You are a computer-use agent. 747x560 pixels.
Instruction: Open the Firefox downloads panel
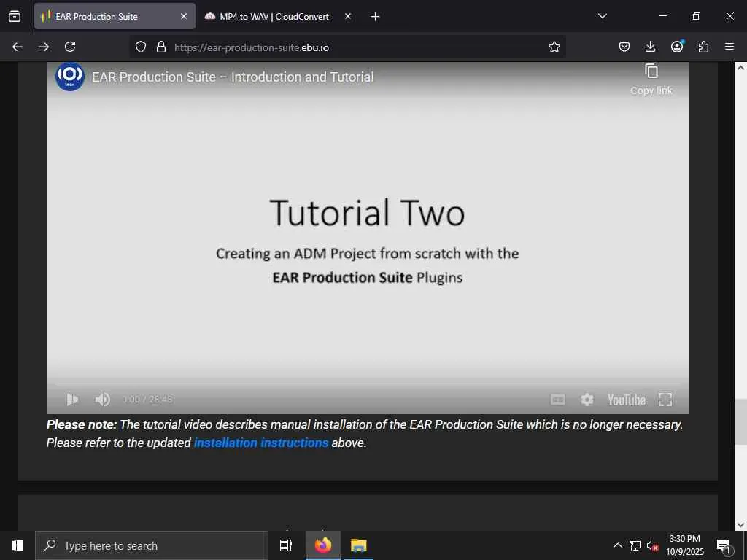click(x=650, y=47)
